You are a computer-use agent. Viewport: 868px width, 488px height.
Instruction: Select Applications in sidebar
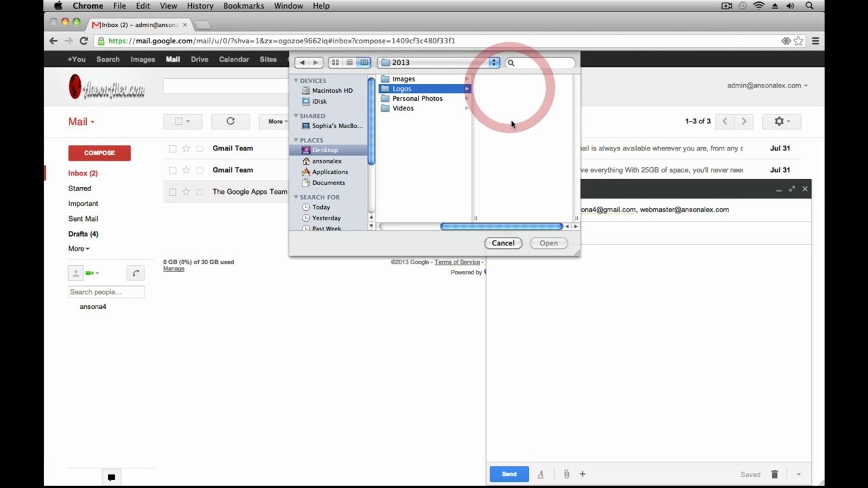pos(328,171)
